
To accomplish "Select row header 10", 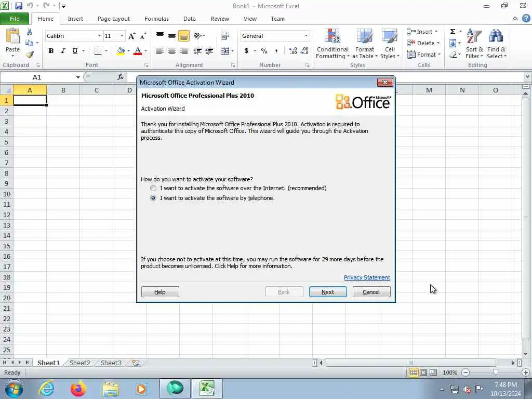I will [7, 194].
